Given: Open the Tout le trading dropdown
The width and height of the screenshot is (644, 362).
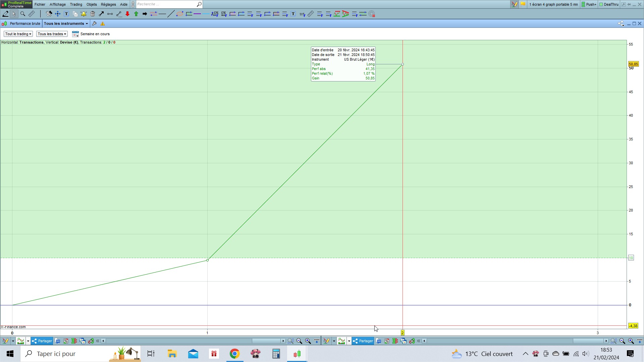Looking at the screenshot, I should click(x=18, y=34).
